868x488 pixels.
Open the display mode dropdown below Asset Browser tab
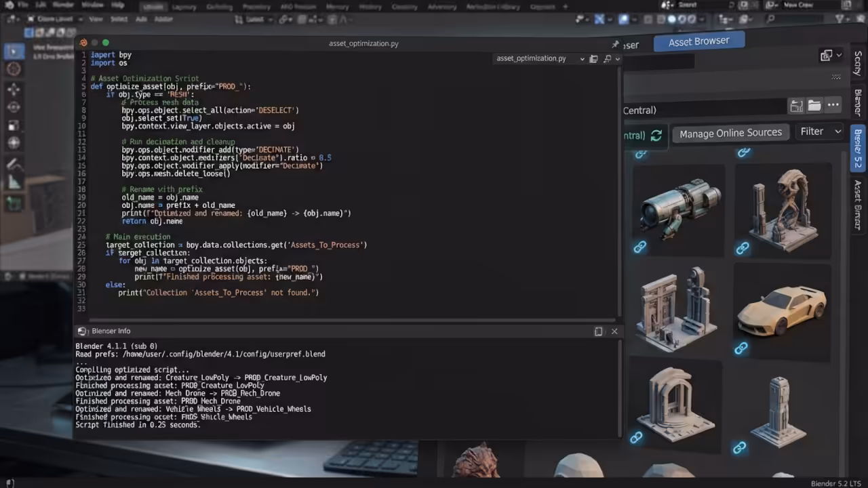click(831, 56)
